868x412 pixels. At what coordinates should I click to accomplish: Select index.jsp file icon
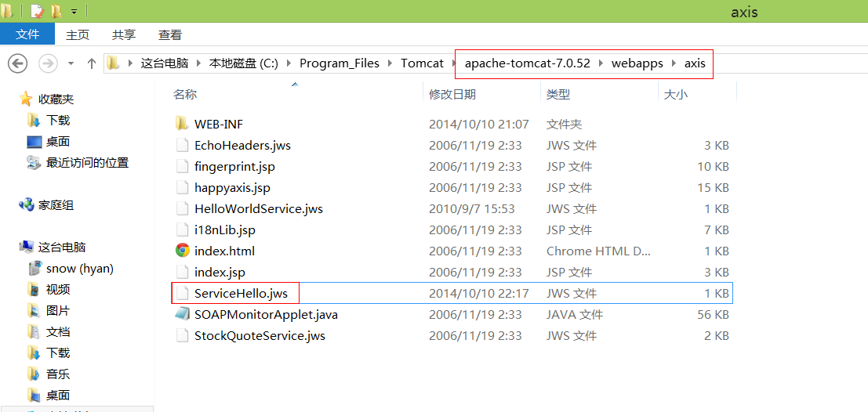[182, 272]
